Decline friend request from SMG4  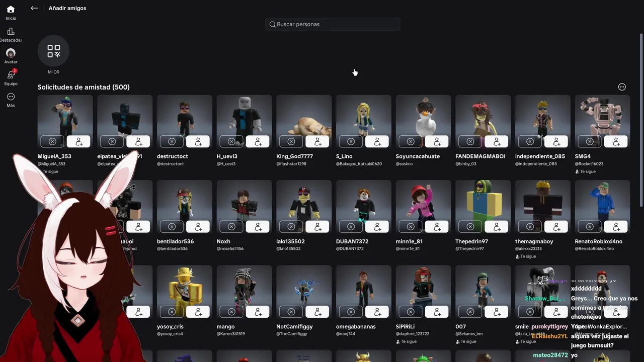(590, 142)
